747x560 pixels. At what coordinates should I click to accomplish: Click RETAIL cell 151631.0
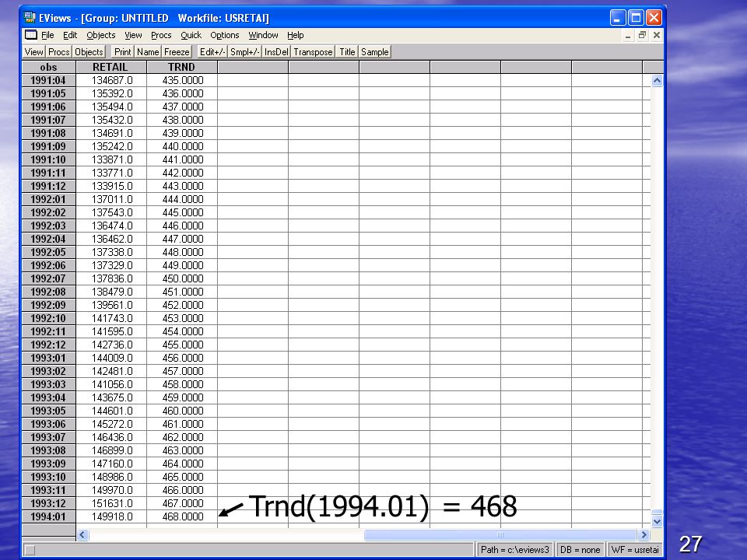[111, 503]
